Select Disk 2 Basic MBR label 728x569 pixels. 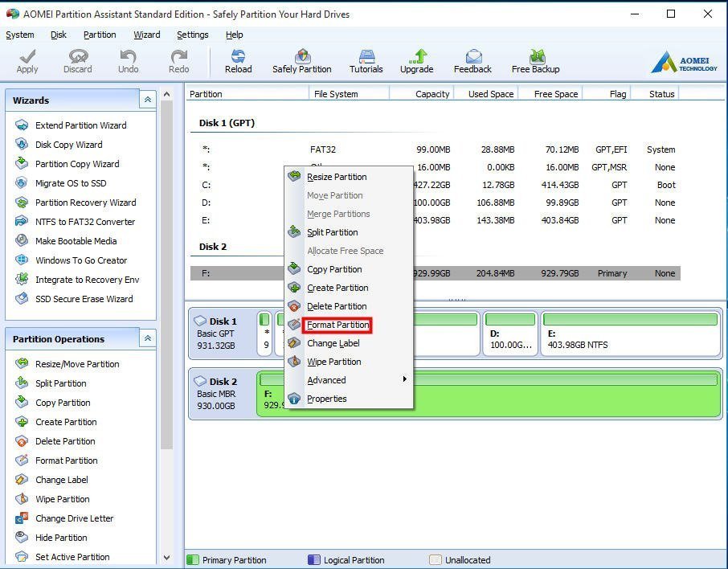[x=222, y=394]
